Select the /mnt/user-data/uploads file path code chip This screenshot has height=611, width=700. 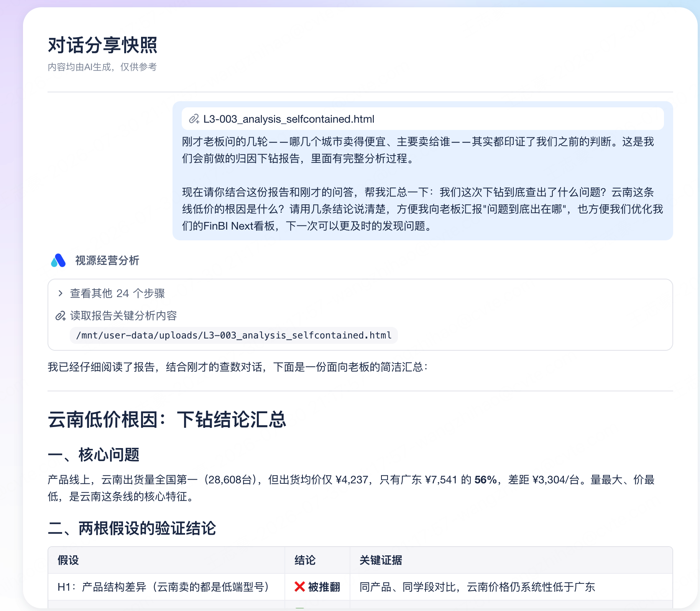point(234,335)
